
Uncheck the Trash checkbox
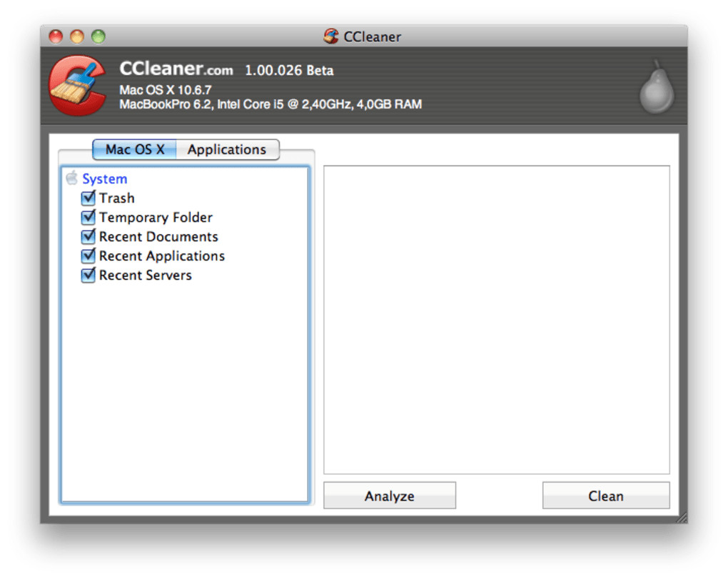(x=89, y=198)
